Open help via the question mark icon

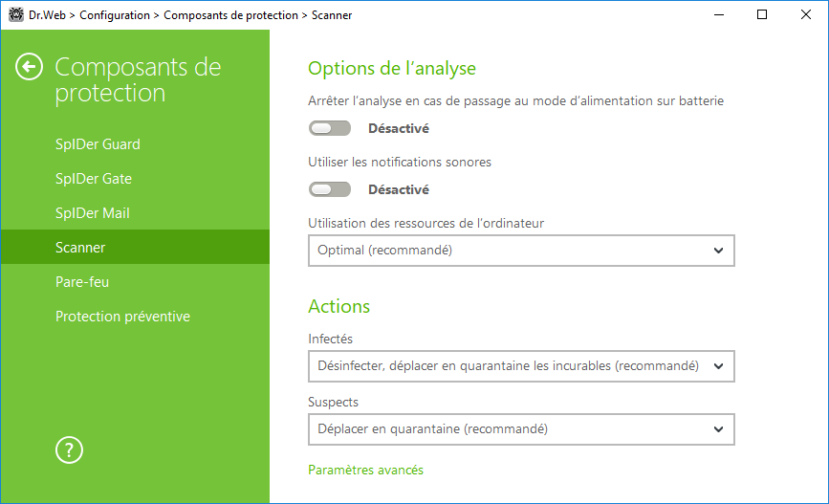point(69,450)
